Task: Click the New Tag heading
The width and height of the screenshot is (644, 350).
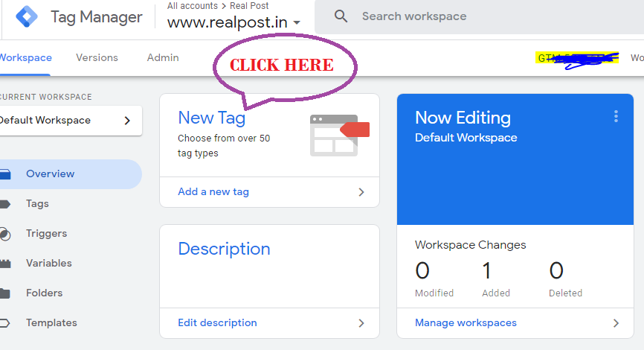Action: point(211,118)
